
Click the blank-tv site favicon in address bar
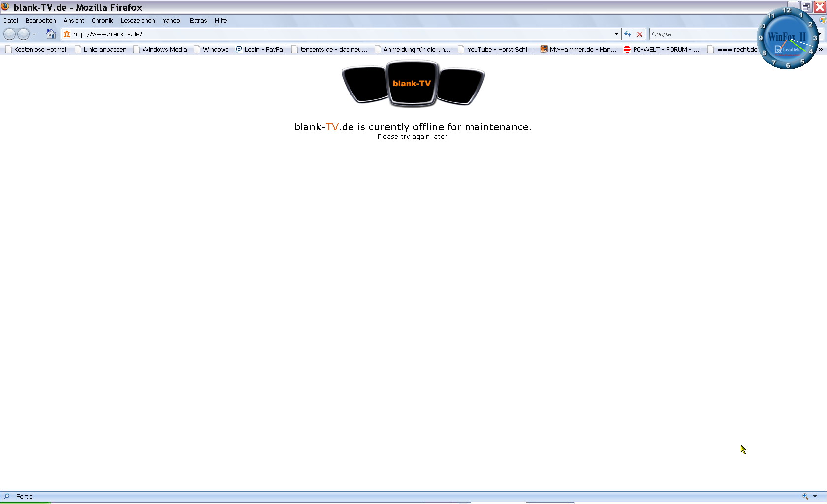coord(67,34)
